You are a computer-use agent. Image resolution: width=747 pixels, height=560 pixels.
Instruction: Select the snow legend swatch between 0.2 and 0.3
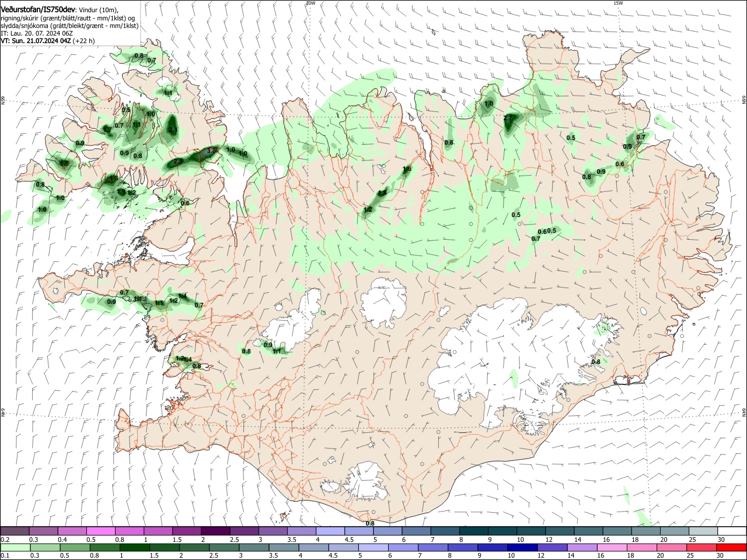[15, 531]
